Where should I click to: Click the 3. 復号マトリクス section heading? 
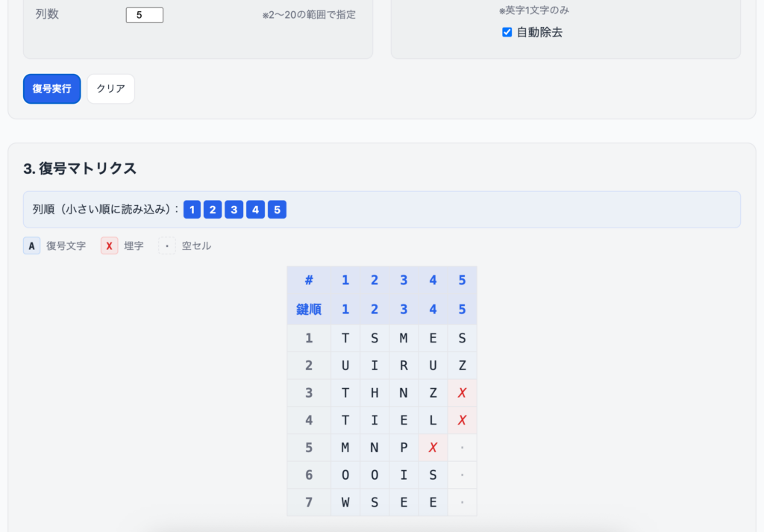(80, 169)
